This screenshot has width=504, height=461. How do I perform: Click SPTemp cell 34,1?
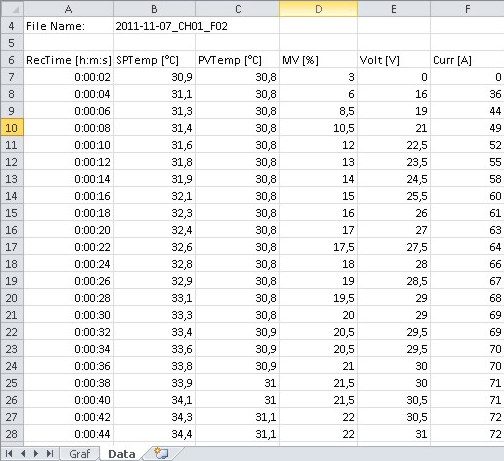tap(154, 400)
